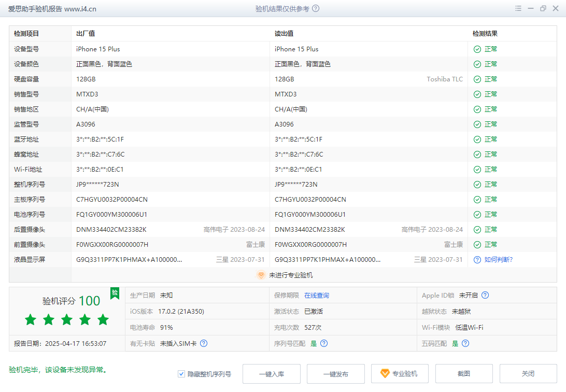The image size is (566, 392).
Task: Click iOS version 17.0.2 (21A350)
Action: point(181,312)
